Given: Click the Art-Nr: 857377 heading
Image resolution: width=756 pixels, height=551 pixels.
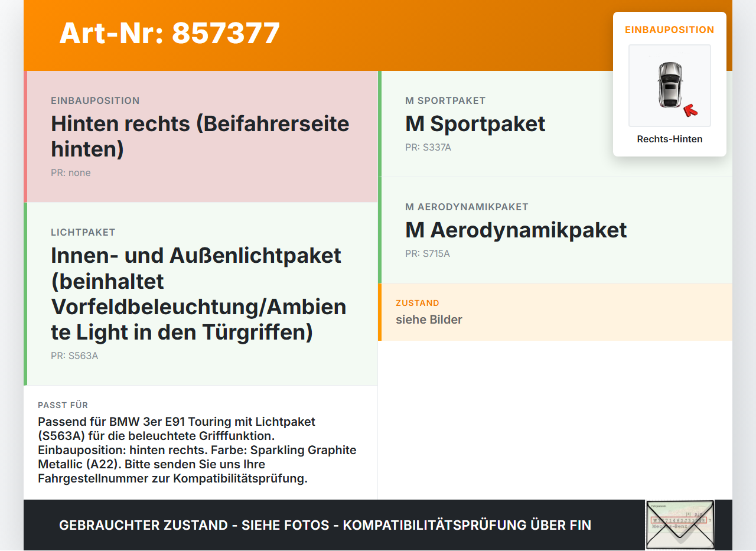Looking at the screenshot, I should [170, 33].
